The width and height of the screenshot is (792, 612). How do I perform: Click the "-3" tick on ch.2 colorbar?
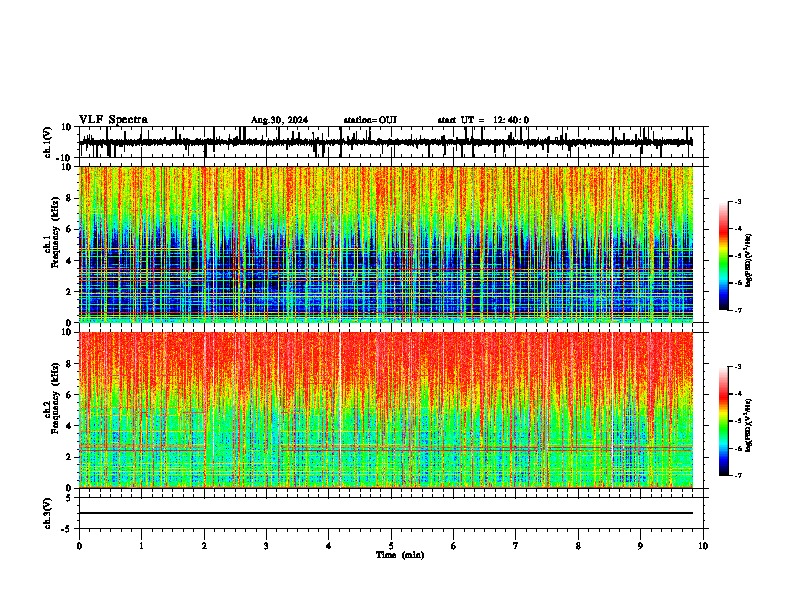tap(737, 367)
